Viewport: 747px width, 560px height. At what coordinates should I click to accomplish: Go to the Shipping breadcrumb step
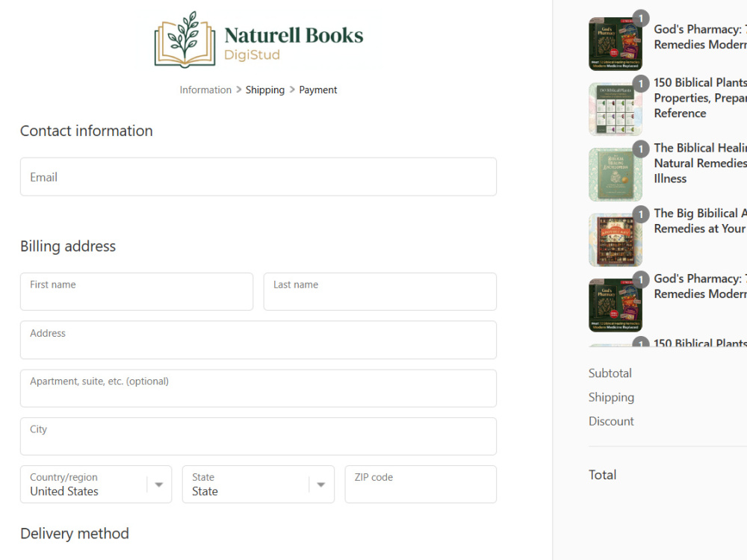[x=265, y=90]
